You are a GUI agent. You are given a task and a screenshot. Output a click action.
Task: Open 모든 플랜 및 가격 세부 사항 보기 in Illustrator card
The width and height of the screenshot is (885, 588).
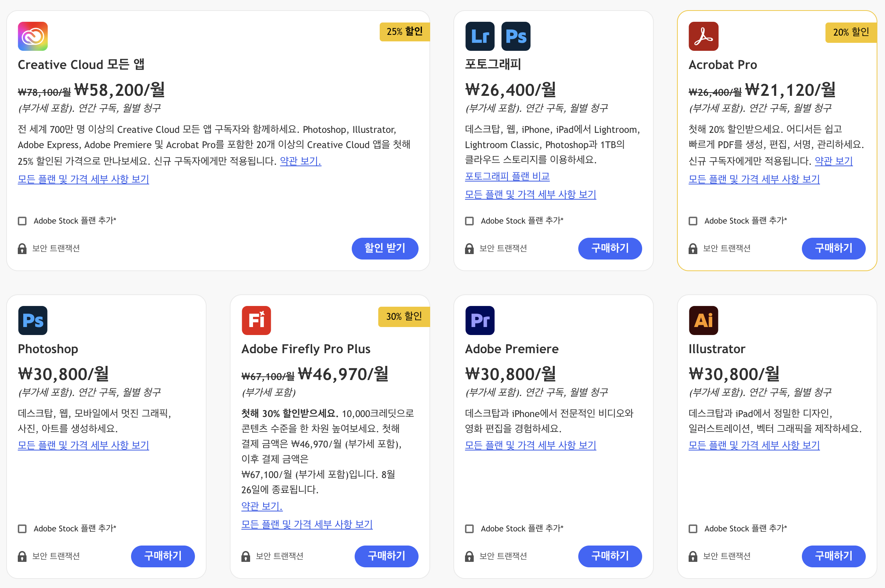[754, 445]
